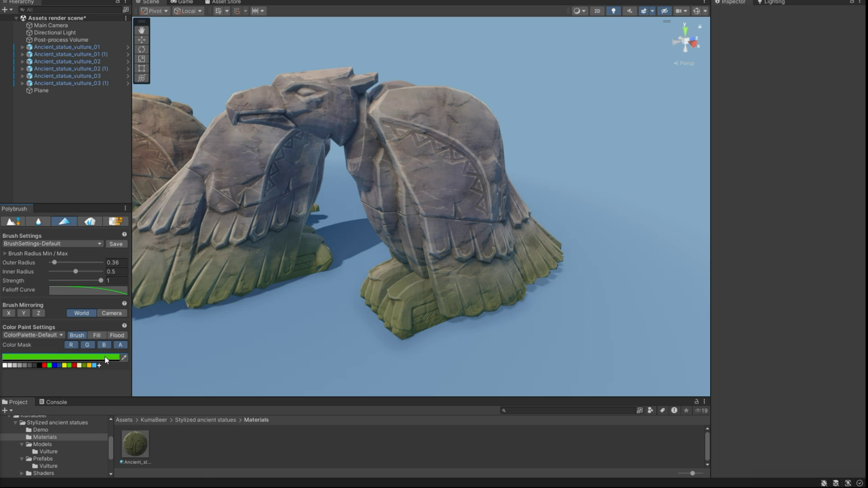Click auto generate lighting status icon
This screenshot has width=868, height=488.
[x=848, y=483]
